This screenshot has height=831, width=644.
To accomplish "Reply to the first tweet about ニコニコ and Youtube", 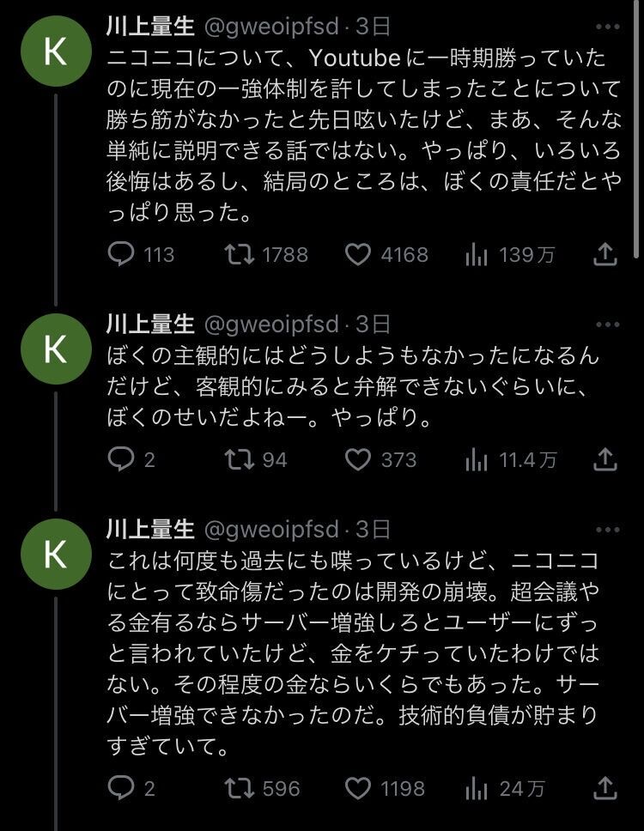I will pos(123,254).
